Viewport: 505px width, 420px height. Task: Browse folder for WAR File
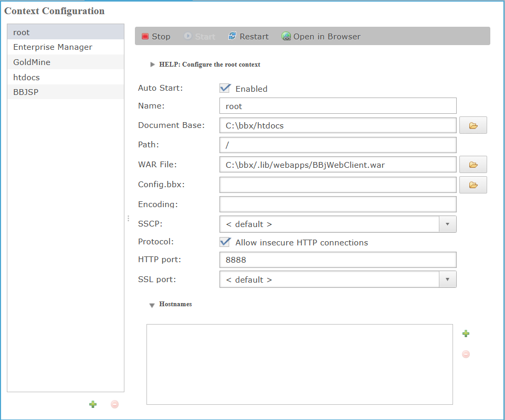point(473,165)
